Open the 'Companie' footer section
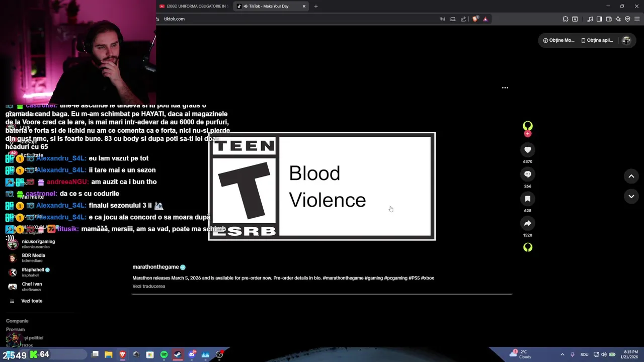This screenshot has width=644, height=362. [17, 321]
